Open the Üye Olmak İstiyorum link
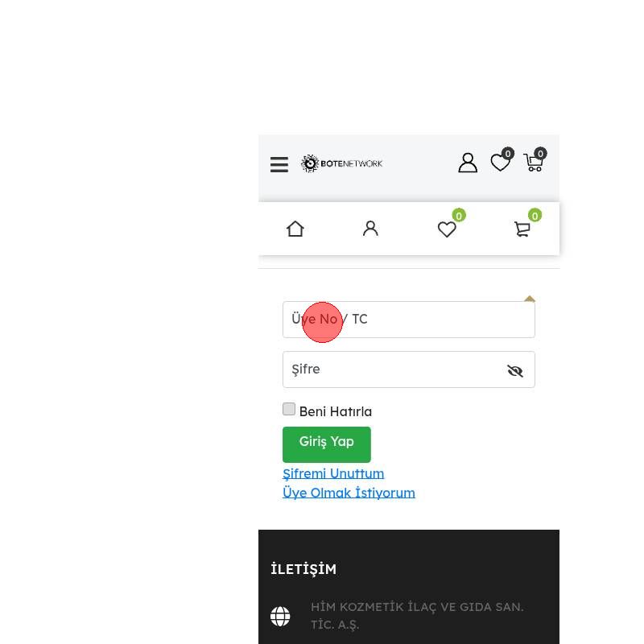 click(349, 493)
